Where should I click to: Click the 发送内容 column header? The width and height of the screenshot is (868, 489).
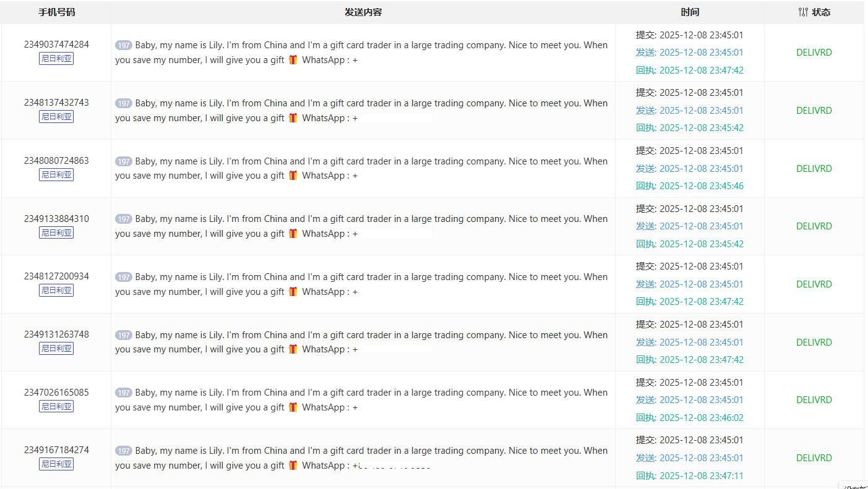pos(363,12)
